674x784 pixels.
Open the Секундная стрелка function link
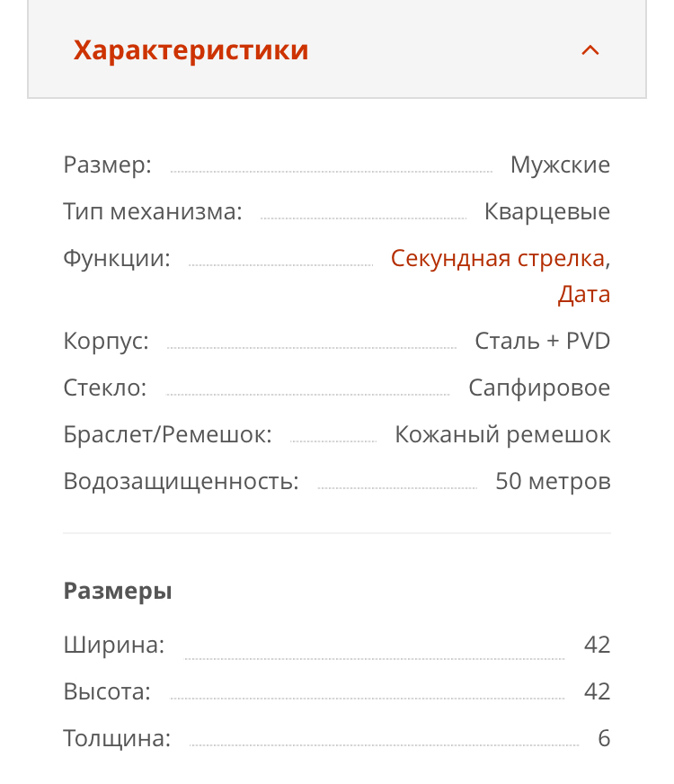click(x=497, y=259)
